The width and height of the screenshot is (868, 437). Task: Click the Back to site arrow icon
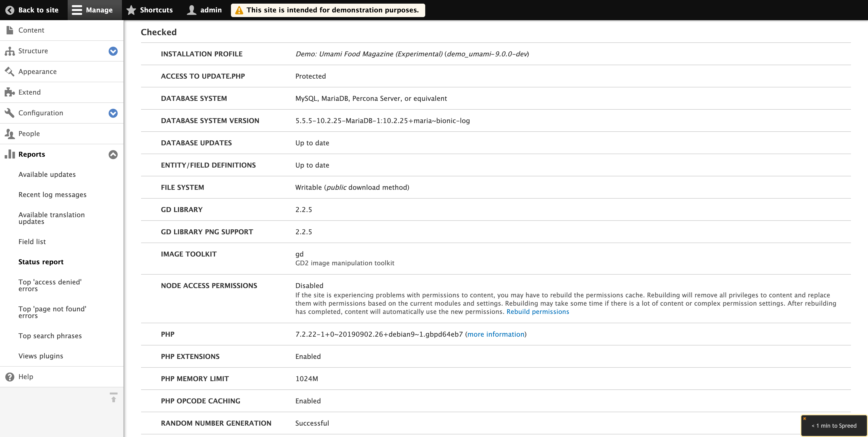tap(10, 10)
